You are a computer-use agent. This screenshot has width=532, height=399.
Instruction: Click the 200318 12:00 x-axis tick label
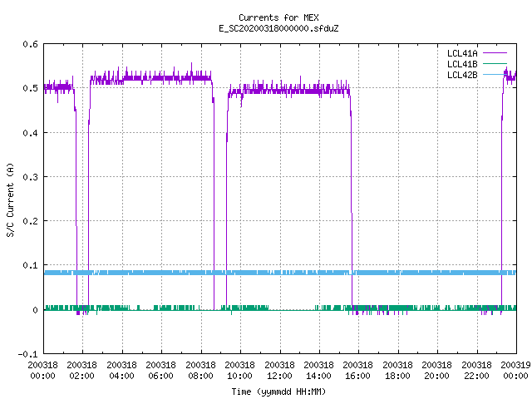[279, 371]
